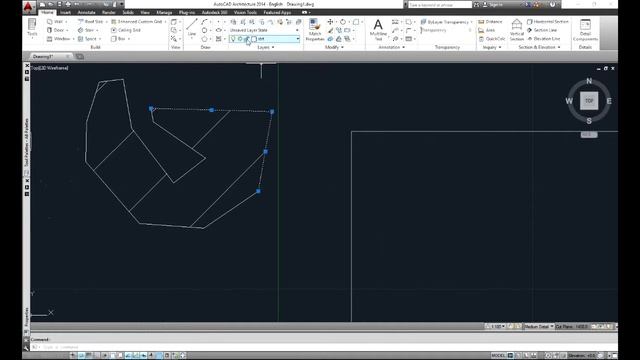Rotate view to North on ViewCube compass
Screen dimensions: 640x360
(589, 81)
